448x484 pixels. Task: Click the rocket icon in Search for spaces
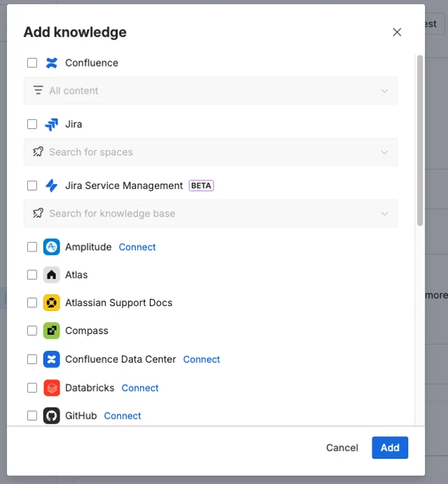(38, 151)
